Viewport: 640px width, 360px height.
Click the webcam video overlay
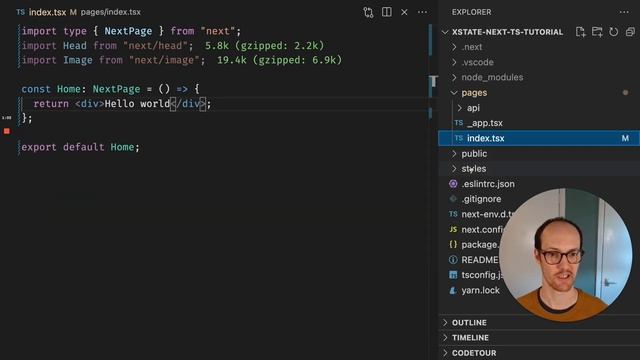point(566,254)
